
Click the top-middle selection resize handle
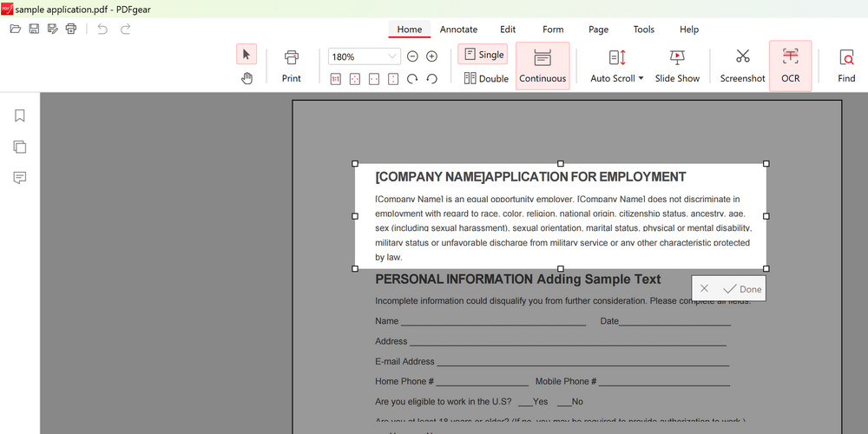click(x=560, y=163)
